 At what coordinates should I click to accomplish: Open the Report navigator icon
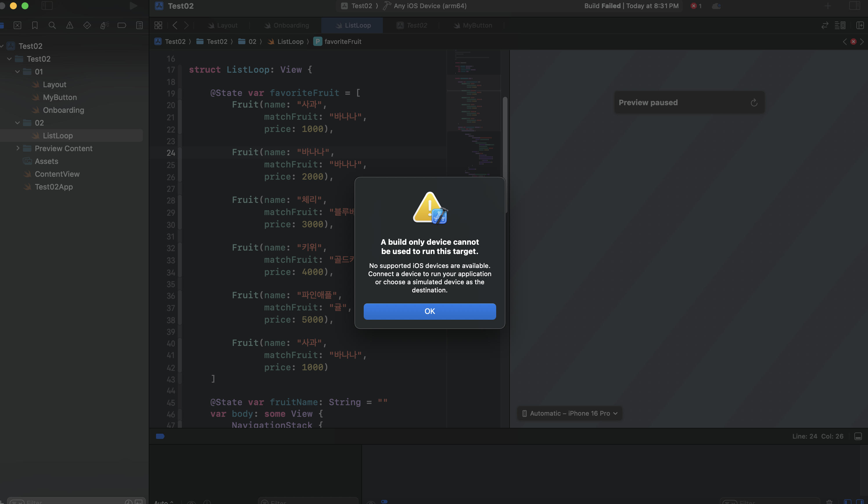coord(139,25)
